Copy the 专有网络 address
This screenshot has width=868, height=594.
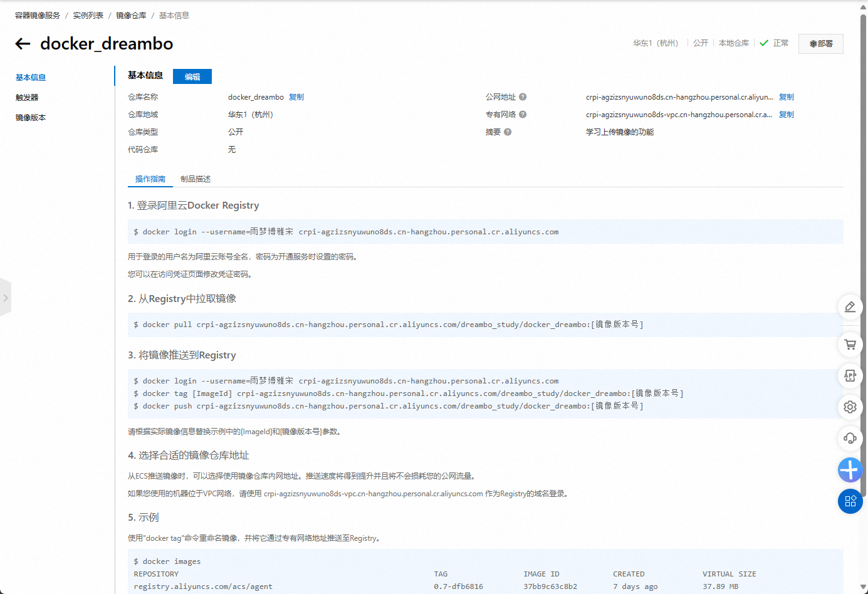tap(787, 115)
